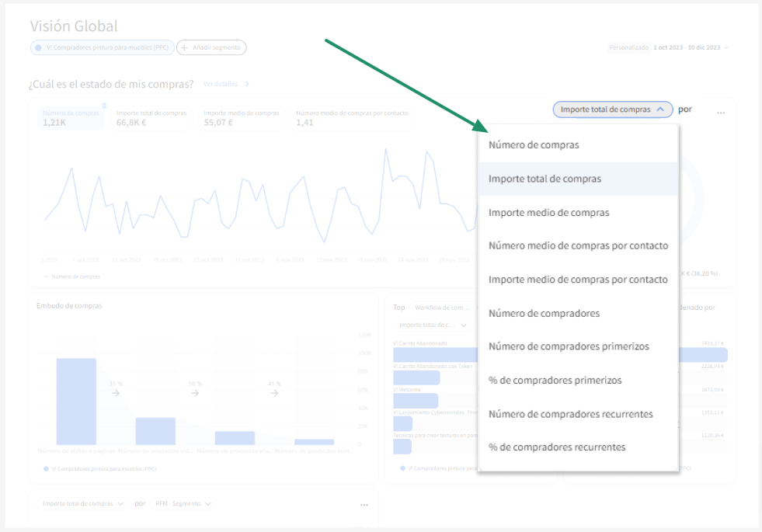
Task: Click the pin icon on Número de compras card
Action: click(103, 106)
